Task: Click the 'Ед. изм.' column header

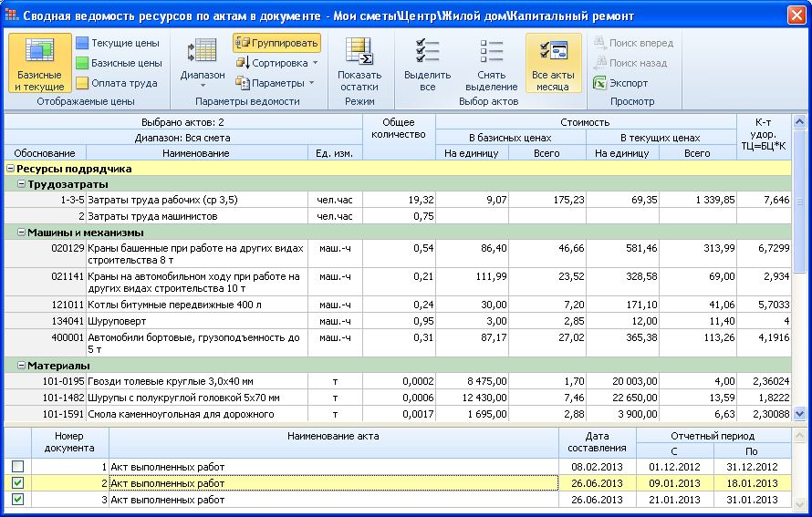Action: (x=335, y=153)
